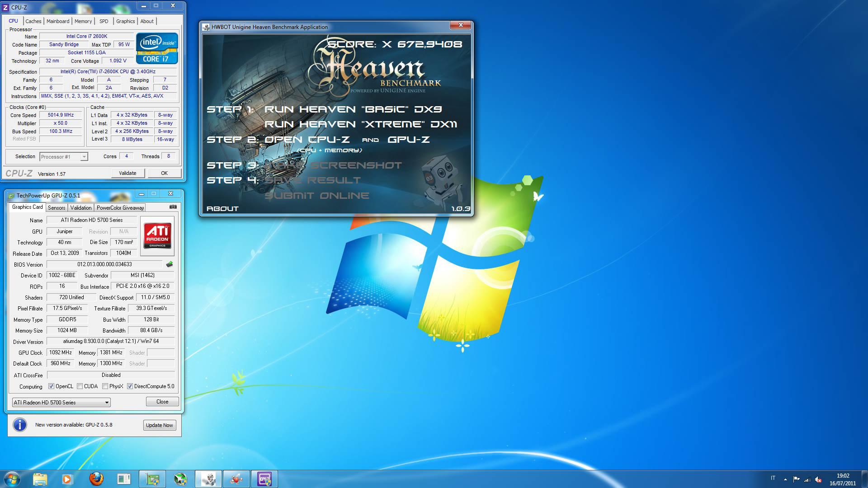Click Take Screenshot in Heaven step 3
This screenshot has height=488, width=868.
tap(333, 165)
